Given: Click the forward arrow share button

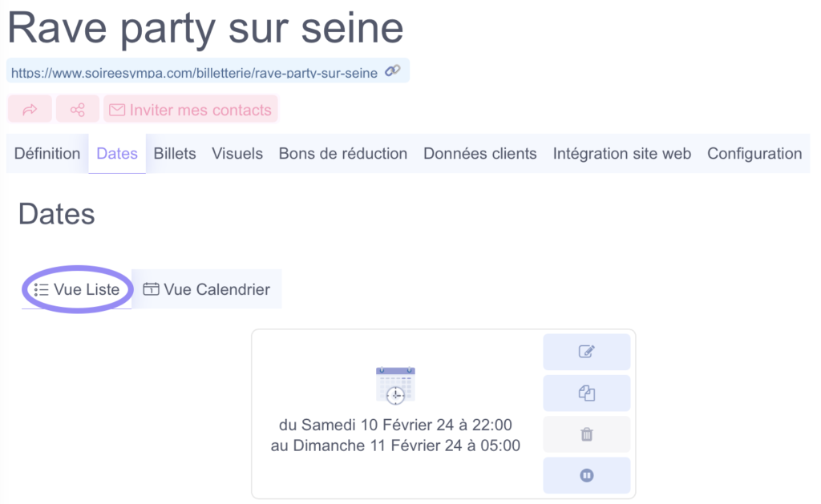Looking at the screenshot, I should [x=30, y=109].
